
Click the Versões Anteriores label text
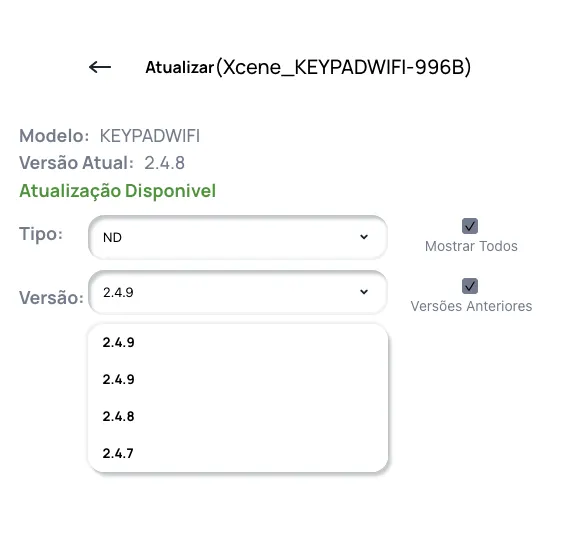(471, 306)
